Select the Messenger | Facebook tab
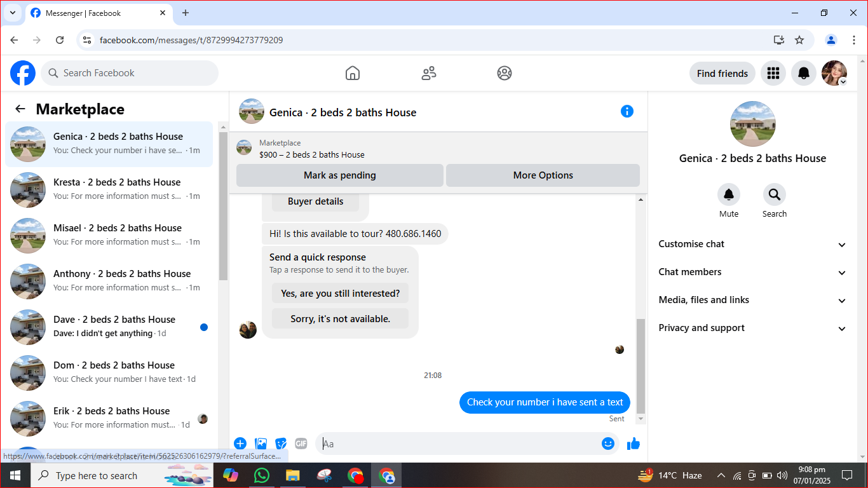 point(99,13)
